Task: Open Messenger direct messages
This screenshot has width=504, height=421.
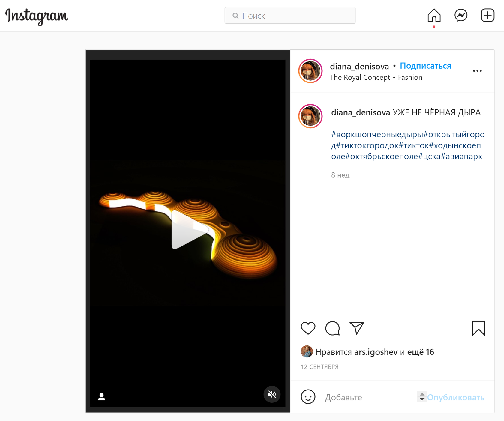Action: click(x=460, y=15)
